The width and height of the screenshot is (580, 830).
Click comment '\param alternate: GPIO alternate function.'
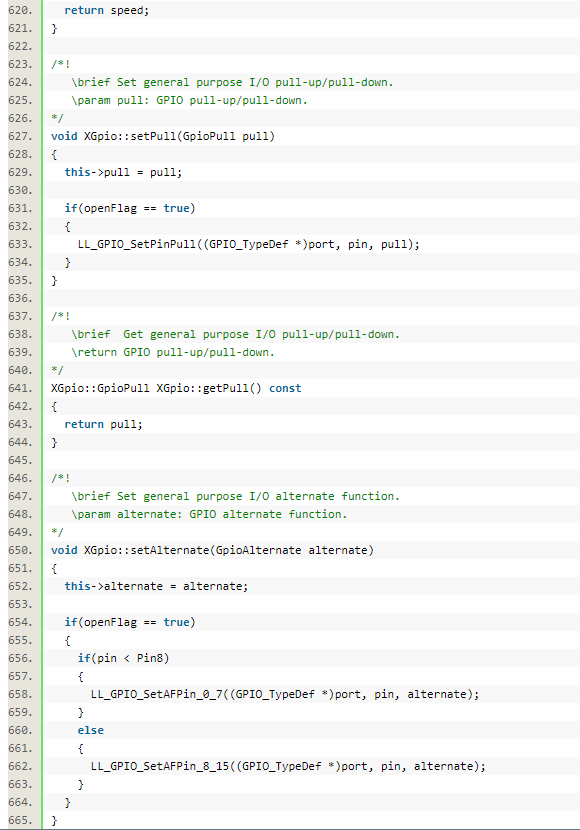(x=209, y=514)
